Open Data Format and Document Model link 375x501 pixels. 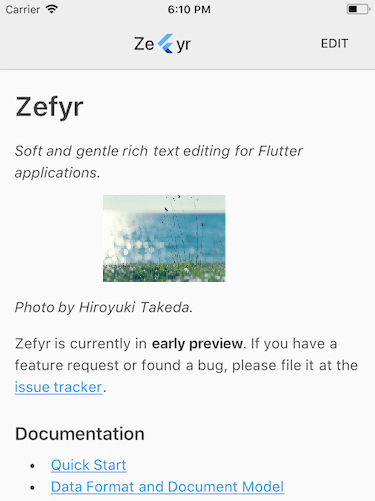pos(167,487)
